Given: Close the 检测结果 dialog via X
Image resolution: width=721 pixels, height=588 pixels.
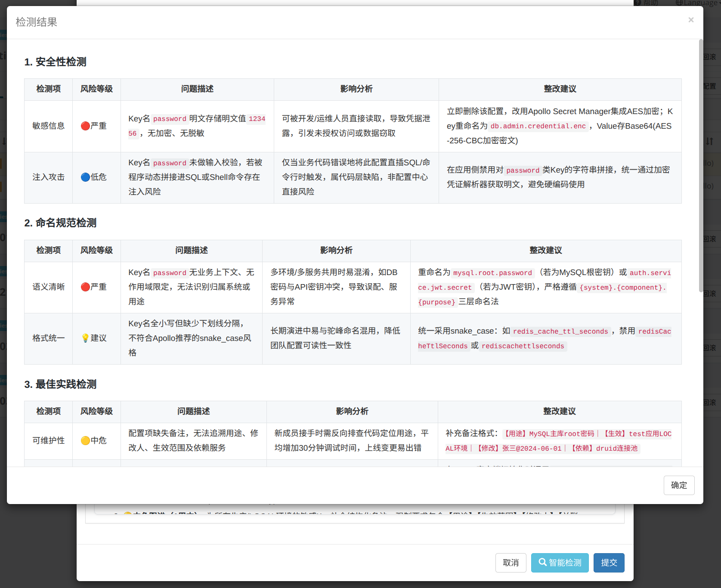Looking at the screenshot, I should pyautogui.click(x=691, y=20).
